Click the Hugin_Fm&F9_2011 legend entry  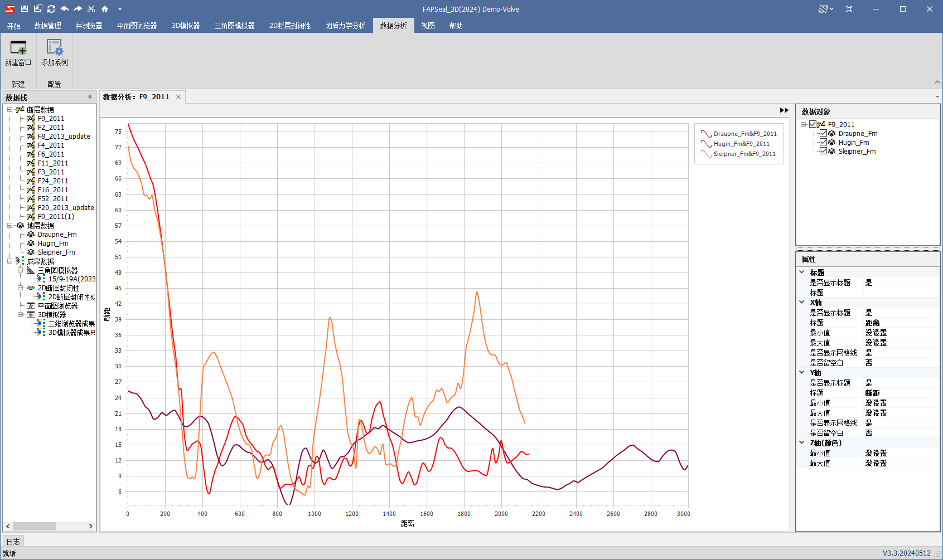click(x=735, y=144)
